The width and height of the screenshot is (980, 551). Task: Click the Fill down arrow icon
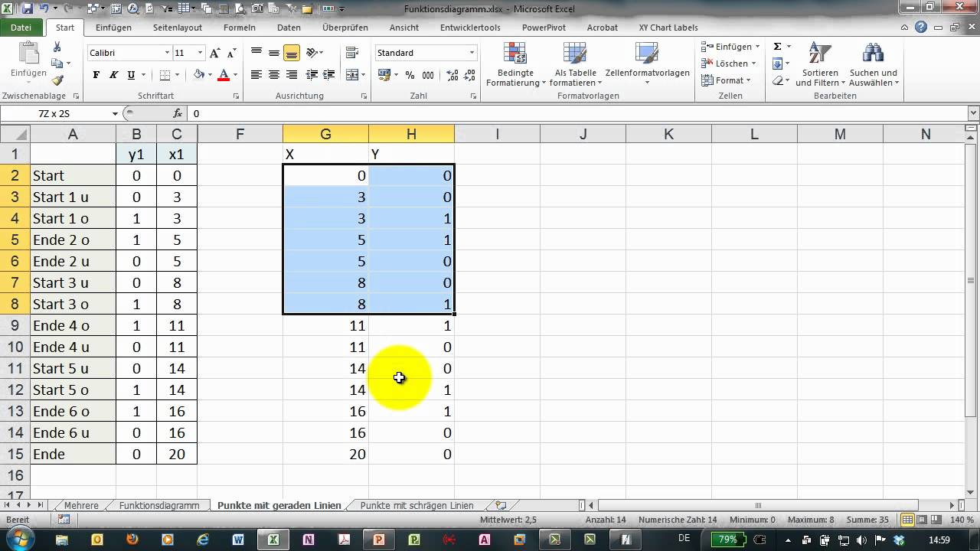pos(777,64)
